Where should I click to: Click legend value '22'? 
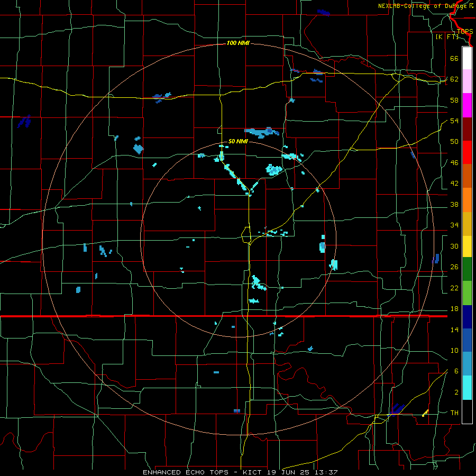point(454,288)
